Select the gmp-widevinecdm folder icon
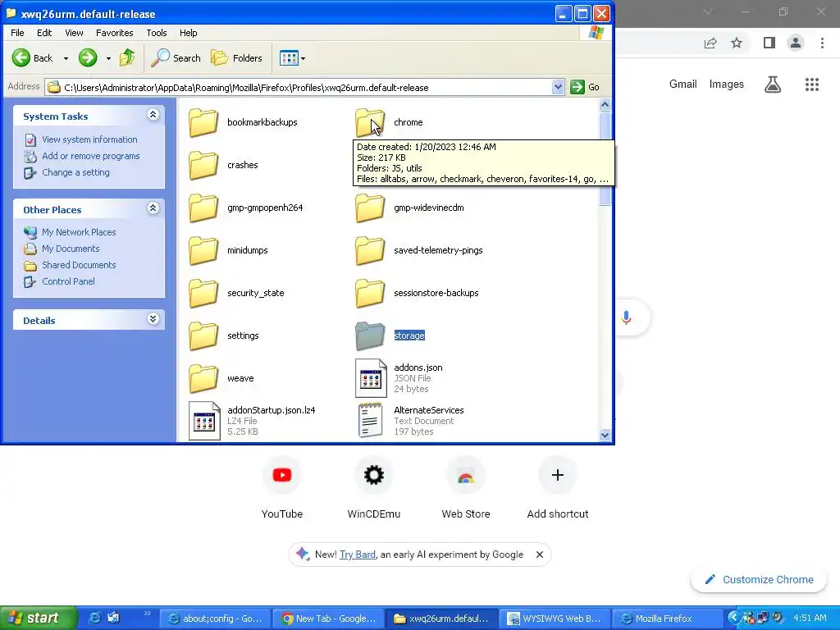840x630 pixels. 370,208
